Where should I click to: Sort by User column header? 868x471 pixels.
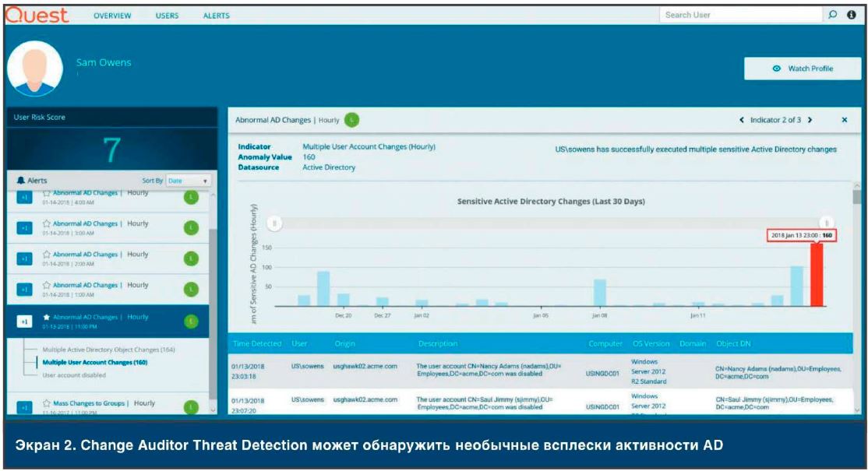299,343
